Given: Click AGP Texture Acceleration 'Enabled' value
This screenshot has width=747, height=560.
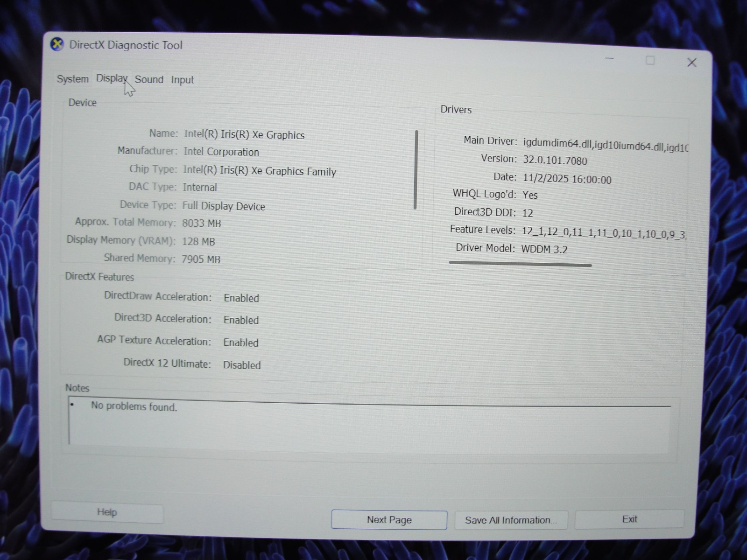Looking at the screenshot, I should tap(241, 343).
